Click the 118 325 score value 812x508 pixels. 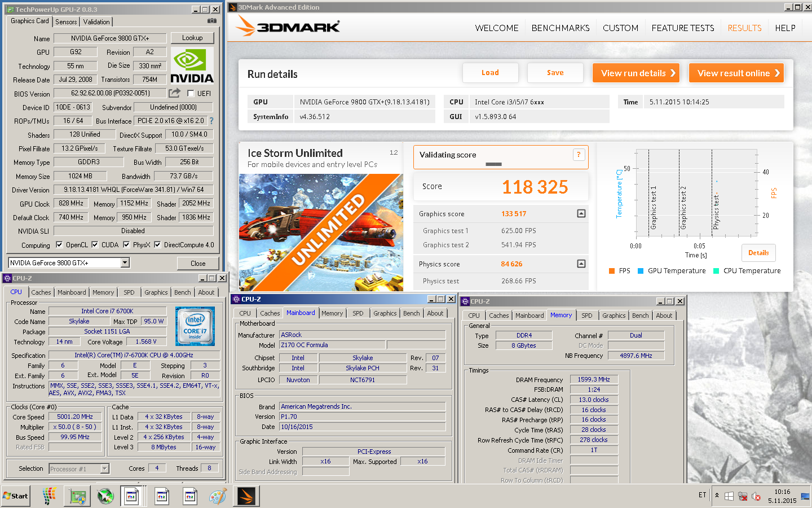[x=535, y=187]
